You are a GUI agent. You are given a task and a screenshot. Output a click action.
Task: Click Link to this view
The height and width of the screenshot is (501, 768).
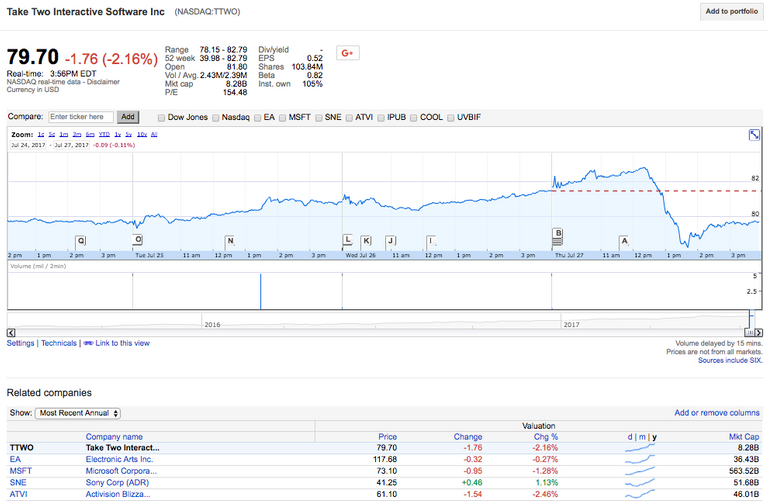click(x=122, y=343)
